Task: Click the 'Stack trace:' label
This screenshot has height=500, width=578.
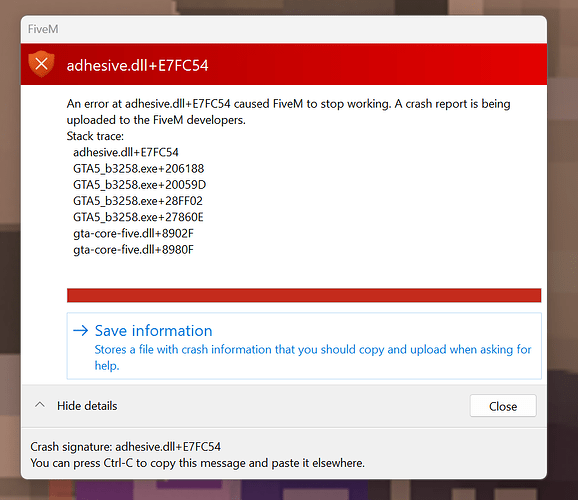Action: 95,136
